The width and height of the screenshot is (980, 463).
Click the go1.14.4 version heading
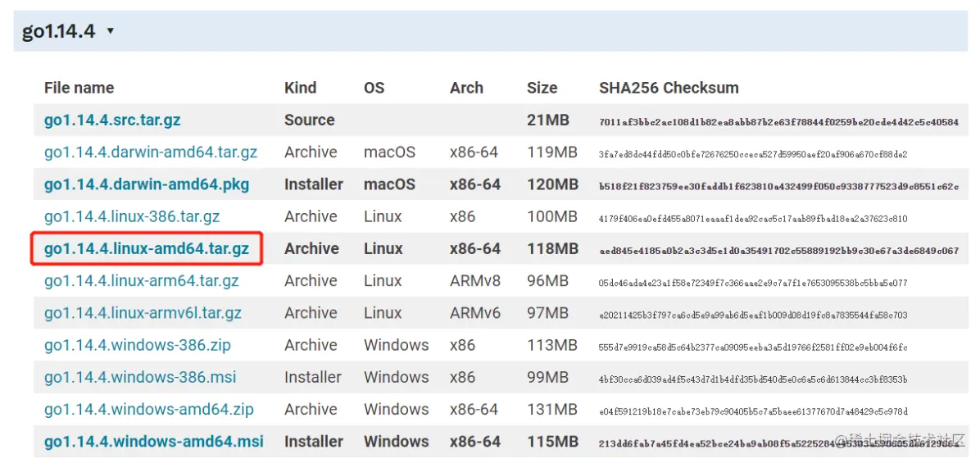point(58,32)
